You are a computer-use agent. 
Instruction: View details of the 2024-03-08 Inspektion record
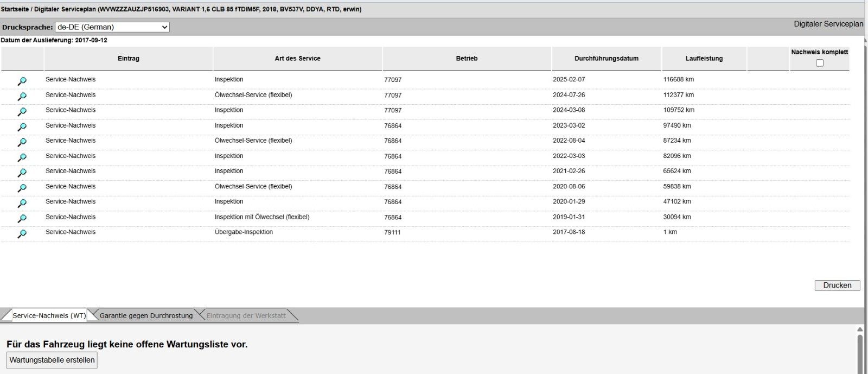click(x=22, y=111)
